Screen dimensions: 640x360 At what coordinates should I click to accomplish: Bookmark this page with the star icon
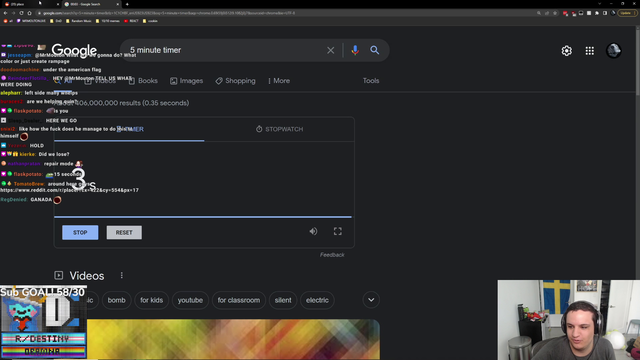555,13
